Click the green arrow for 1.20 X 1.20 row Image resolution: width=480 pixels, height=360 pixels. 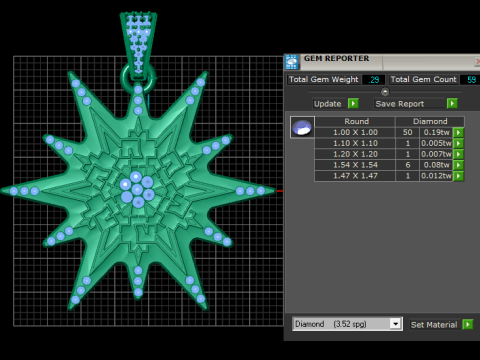pyautogui.click(x=459, y=154)
